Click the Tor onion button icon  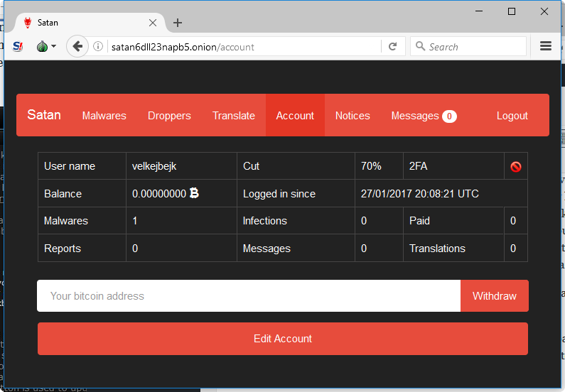(42, 46)
